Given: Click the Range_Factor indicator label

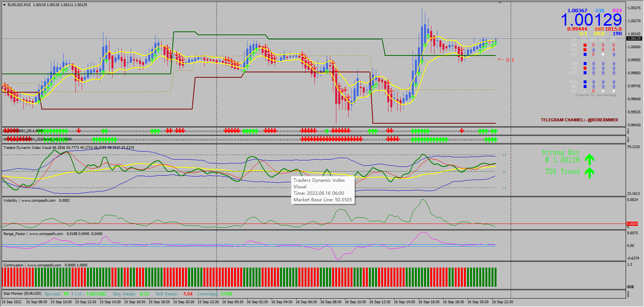Looking at the screenshot, I should click(x=15, y=234).
